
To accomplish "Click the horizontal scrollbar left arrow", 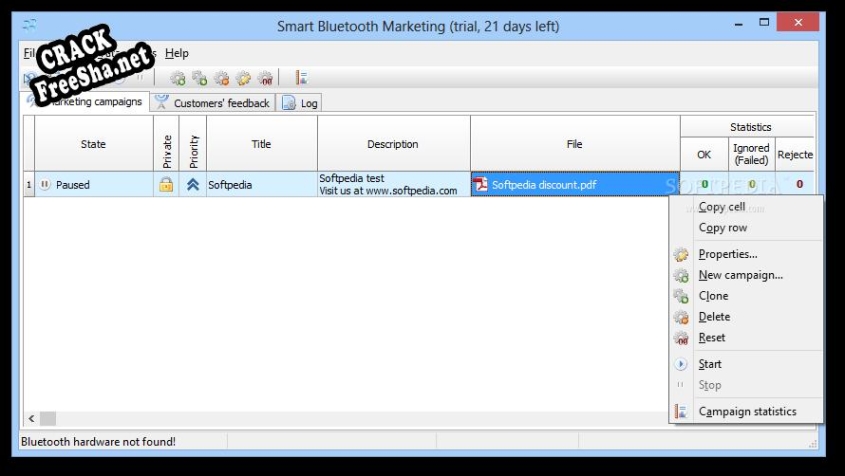I will click(31, 418).
